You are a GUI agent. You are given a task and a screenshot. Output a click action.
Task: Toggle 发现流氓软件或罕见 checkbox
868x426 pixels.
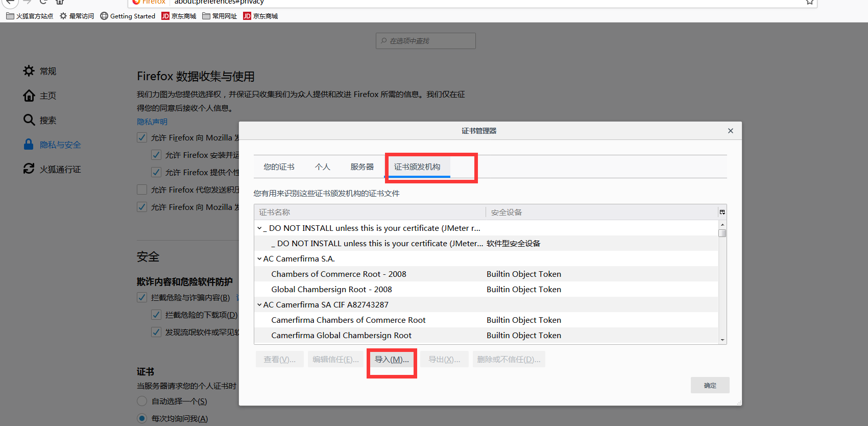(x=156, y=332)
